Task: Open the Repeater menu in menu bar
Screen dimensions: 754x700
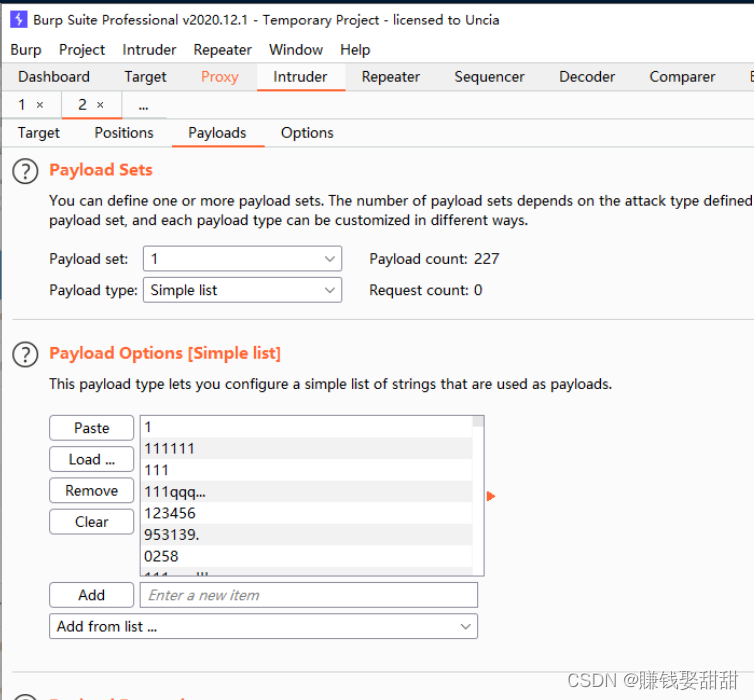Action: (223, 50)
